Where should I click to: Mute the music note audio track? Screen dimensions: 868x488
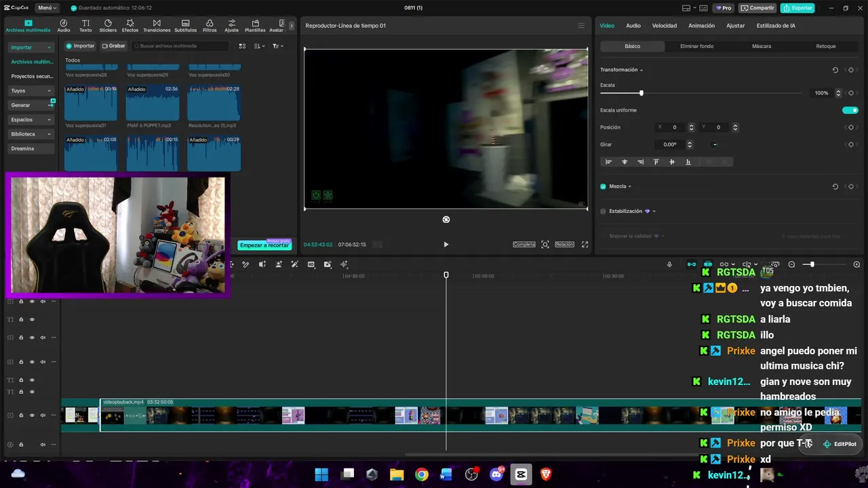(43, 445)
